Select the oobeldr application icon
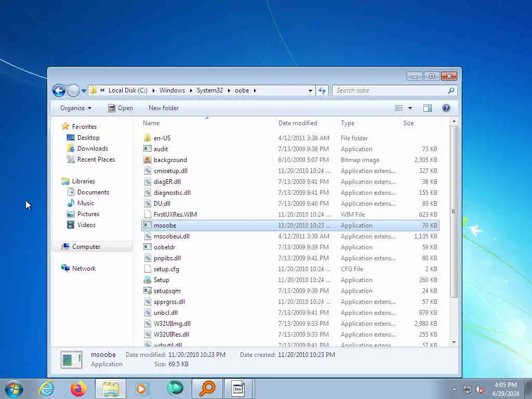 coord(147,247)
